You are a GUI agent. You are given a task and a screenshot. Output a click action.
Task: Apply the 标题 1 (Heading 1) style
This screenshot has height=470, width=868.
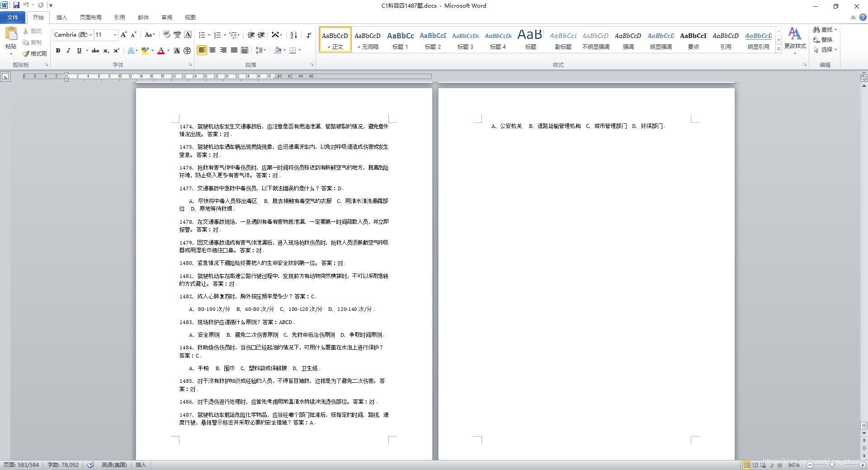tap(400, 40)
